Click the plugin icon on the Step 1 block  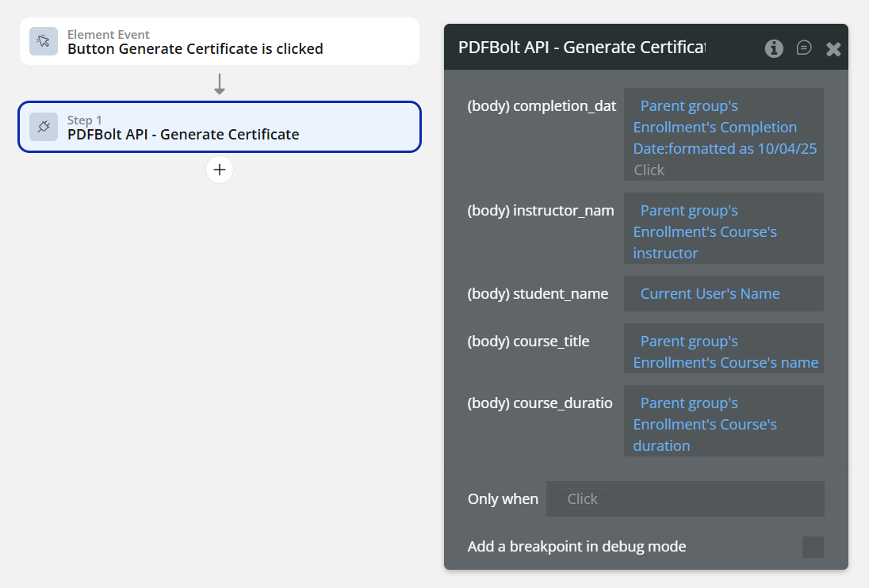click(44, 127)
